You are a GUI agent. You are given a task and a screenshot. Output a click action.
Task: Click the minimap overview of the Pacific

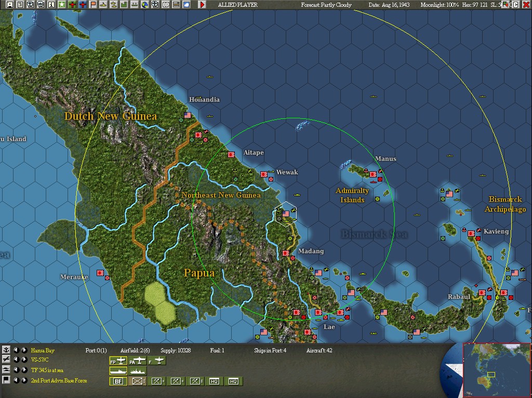point(497,369)
